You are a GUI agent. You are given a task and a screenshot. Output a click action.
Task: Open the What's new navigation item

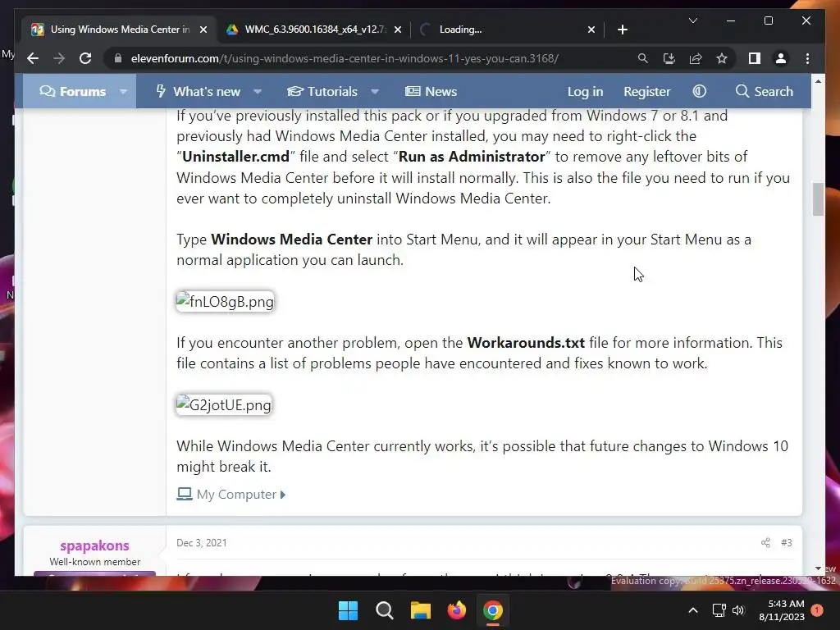(199, 92)
